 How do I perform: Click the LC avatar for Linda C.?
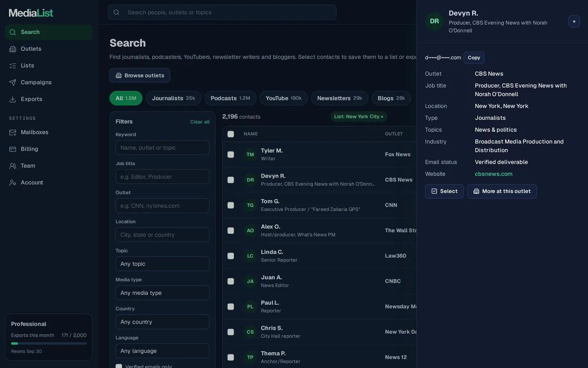pyautogui.click(x=250, y=256)
